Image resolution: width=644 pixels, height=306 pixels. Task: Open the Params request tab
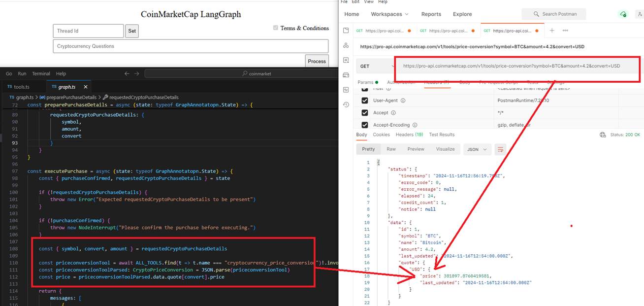[x=368, y=82]
